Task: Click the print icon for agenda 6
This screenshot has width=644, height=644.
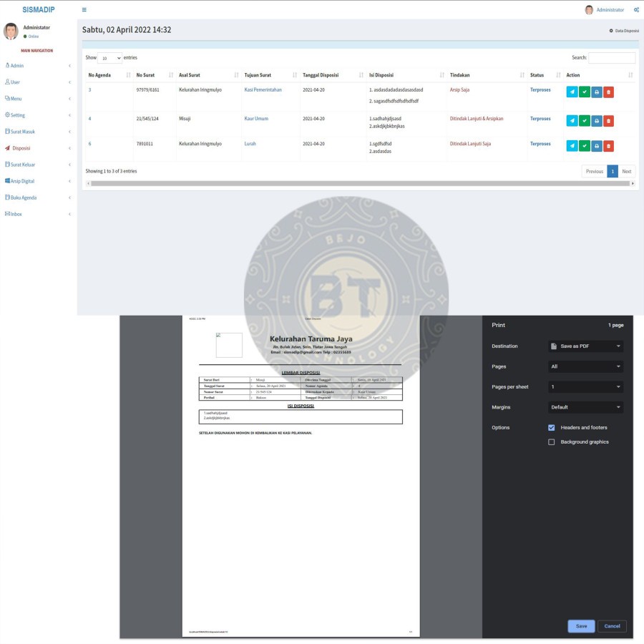Action: (597, 145)
